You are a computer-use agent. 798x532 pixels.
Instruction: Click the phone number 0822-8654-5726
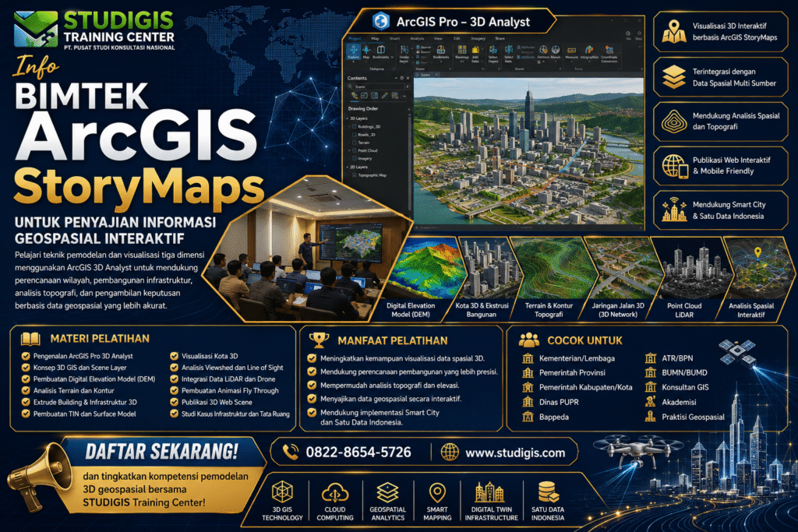358,452
